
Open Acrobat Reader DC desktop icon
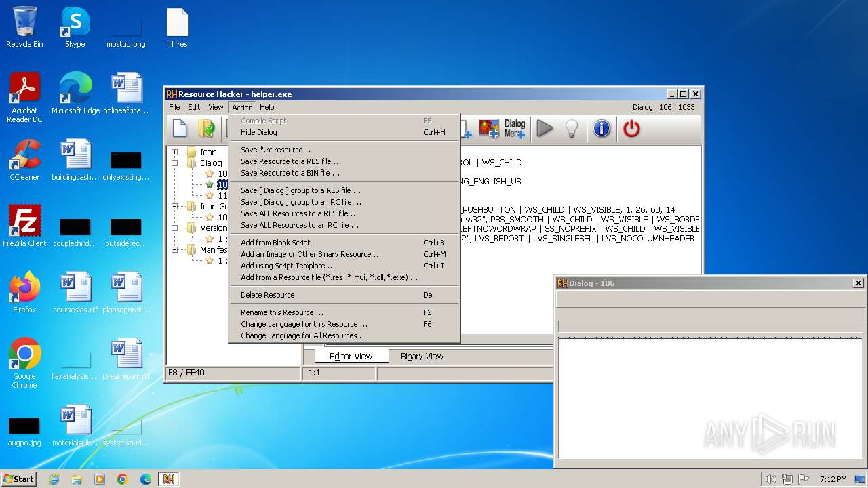[x=24, y=98]
